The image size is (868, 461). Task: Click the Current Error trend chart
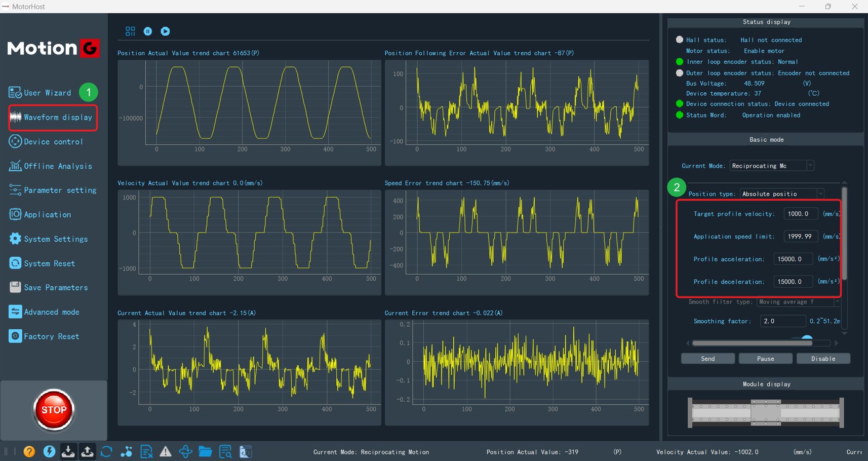point(517,372)
